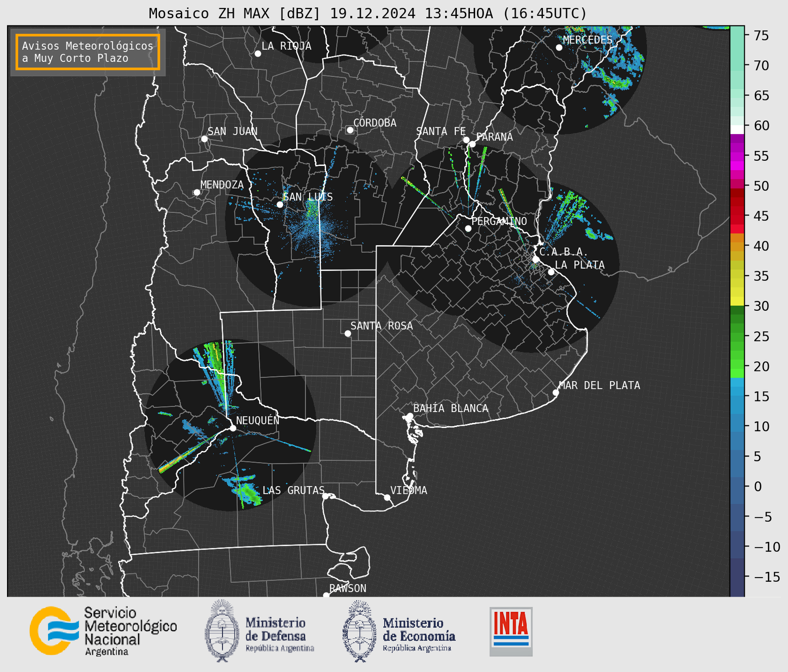The image size is (788, 672).
Task: Click the PARANÁ city marker dot
Action: tap(472, 144)
